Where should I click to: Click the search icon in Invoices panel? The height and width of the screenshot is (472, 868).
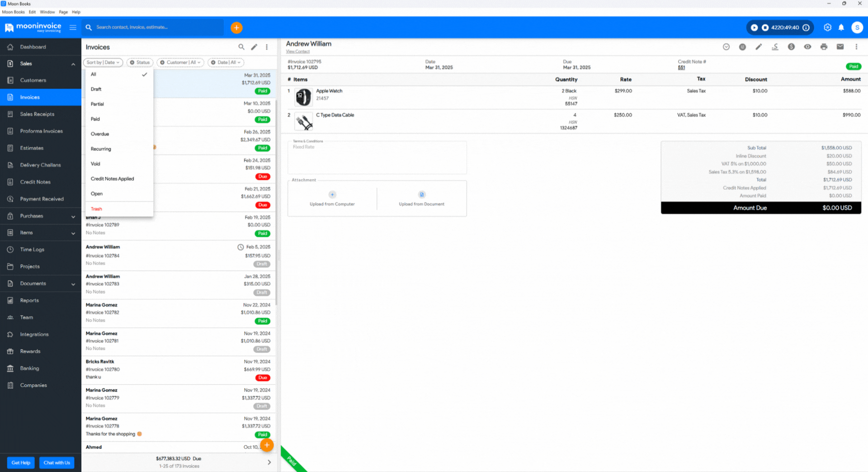[x=241, y=47]
